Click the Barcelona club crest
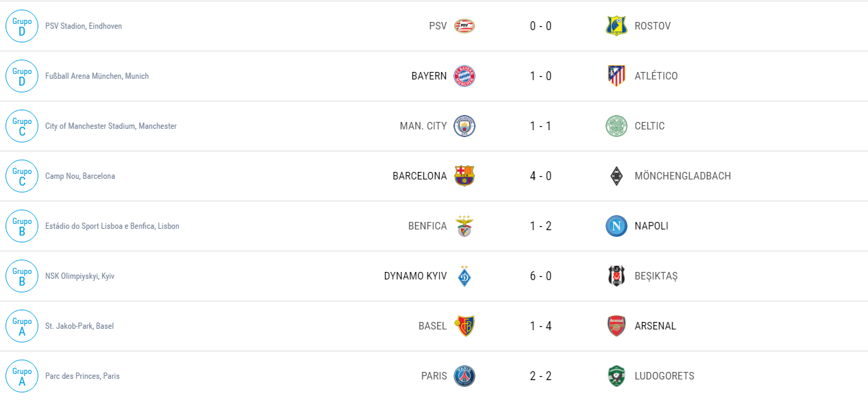This screenshot has width=868, height=400. click(x=464, y=176)
